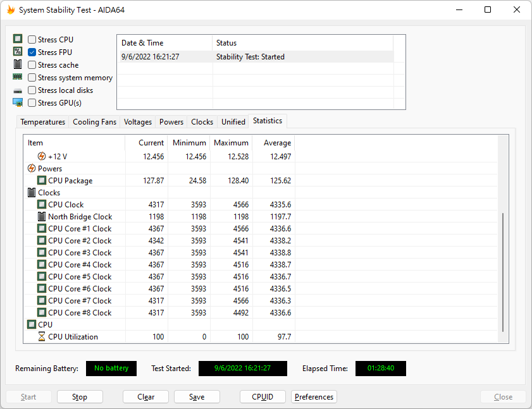Click the CPU Package chip icon
Viewport: 532px width, 409px height.
tap(41, 180)
